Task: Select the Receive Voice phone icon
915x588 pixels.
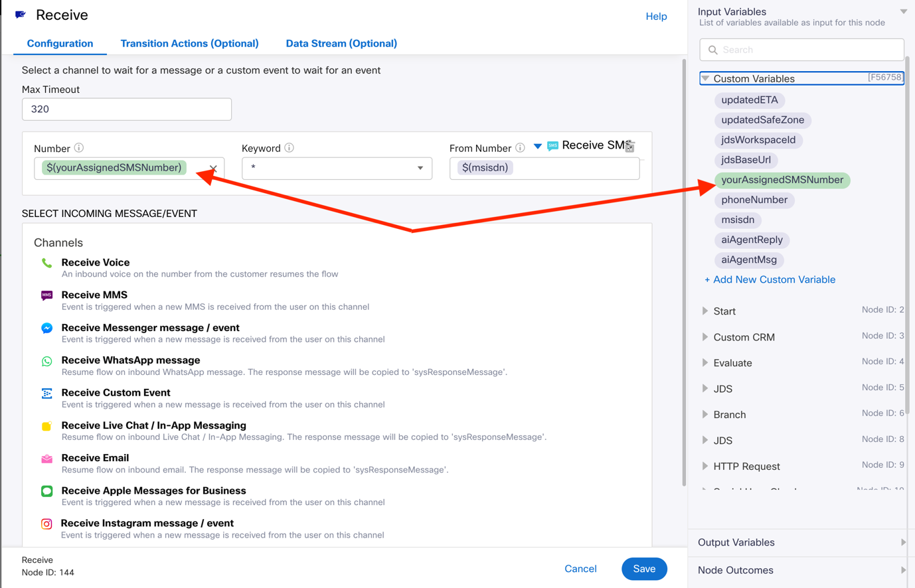Action: click(46, 263)
